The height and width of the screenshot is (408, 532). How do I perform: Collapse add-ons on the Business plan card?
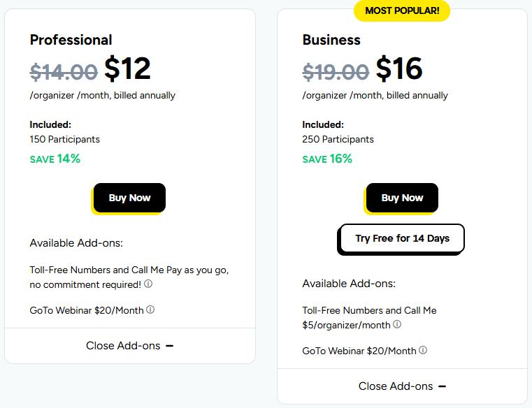pyautogui.click(x=402, y=386)
